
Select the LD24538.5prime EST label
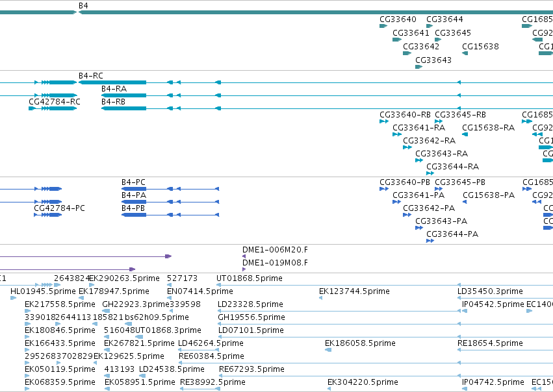172,369
